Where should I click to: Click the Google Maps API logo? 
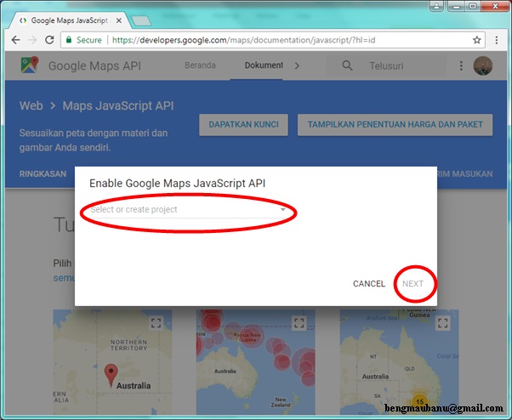(x=30, y=65)
